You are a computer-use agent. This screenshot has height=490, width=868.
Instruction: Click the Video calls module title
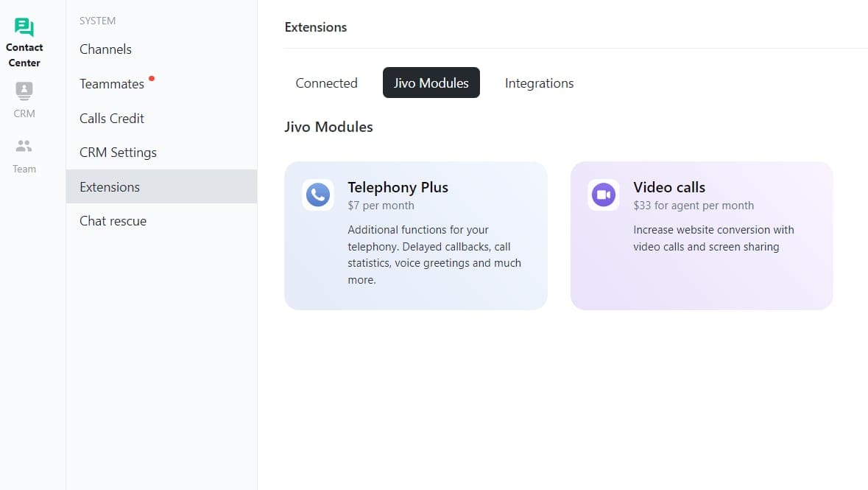[x=669, y=187]
